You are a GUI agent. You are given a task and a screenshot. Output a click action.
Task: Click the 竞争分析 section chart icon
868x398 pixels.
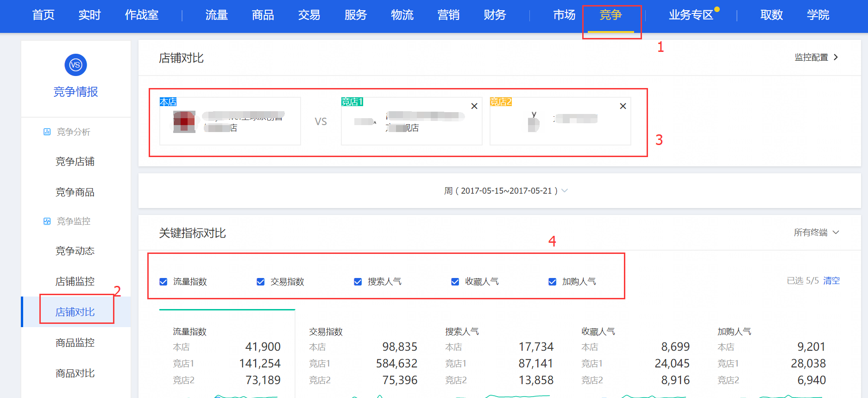point(47,132)
